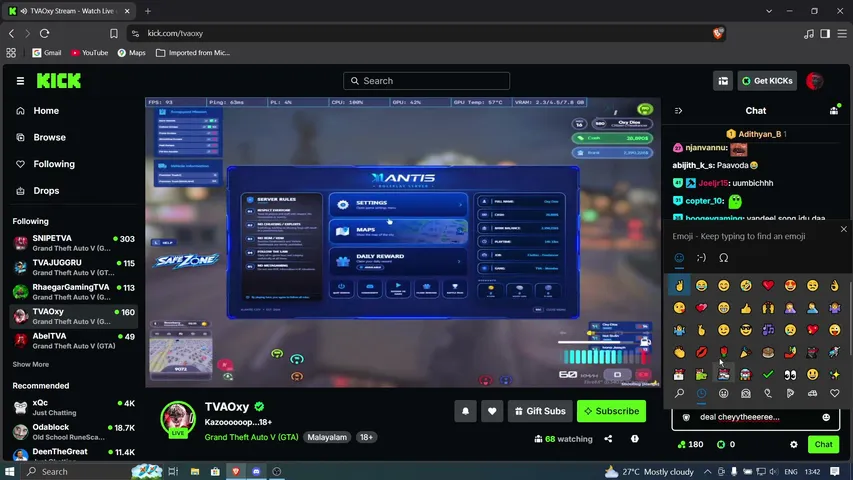This screenshot has width=853, height=480.
Task: Open the Imported from Mic... bookmarks folder
Action: point(193,53)
